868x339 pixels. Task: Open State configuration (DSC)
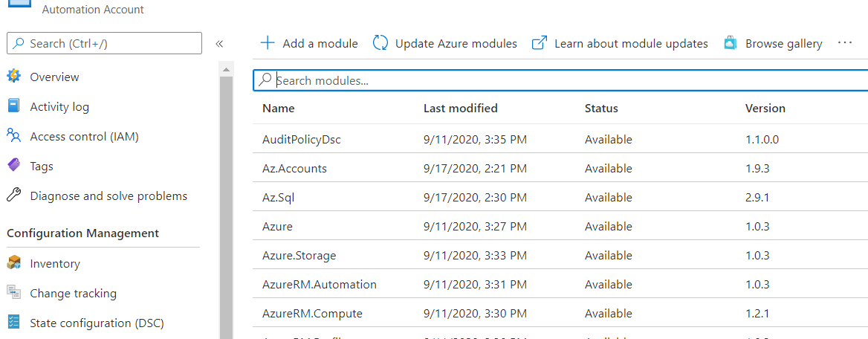(x=97, y=323)
